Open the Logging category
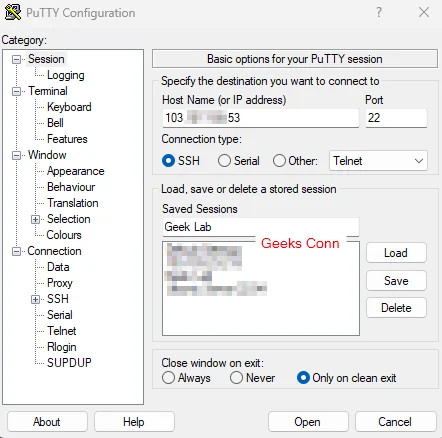Image resolution: width=442 pixels, height=438 pixels. 66,75
